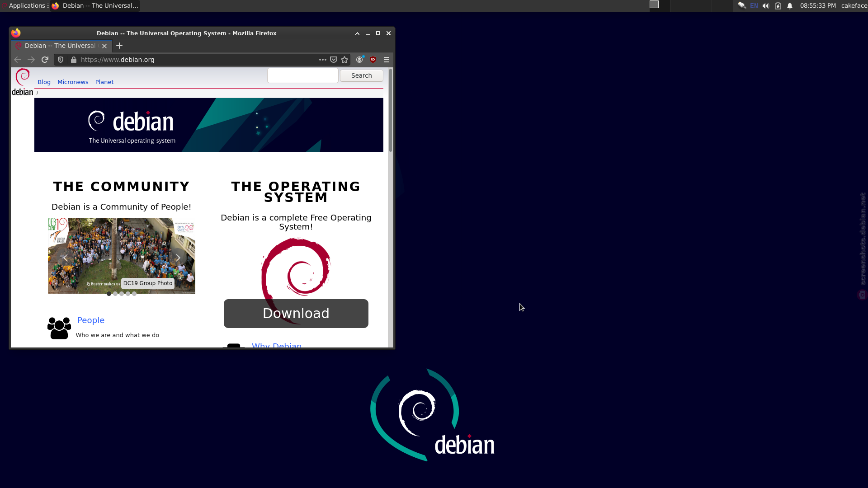This screenshot has height=488, width=868.
Task: Click EN keyboard layout indicator
Action: 754,6
